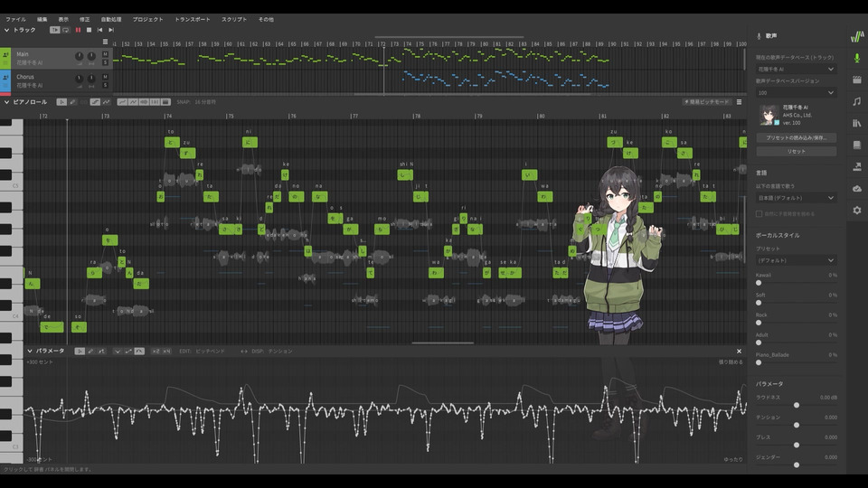The image size is (868, 488).
Task: Open the library books panel in sidebar
Action: 857,124
